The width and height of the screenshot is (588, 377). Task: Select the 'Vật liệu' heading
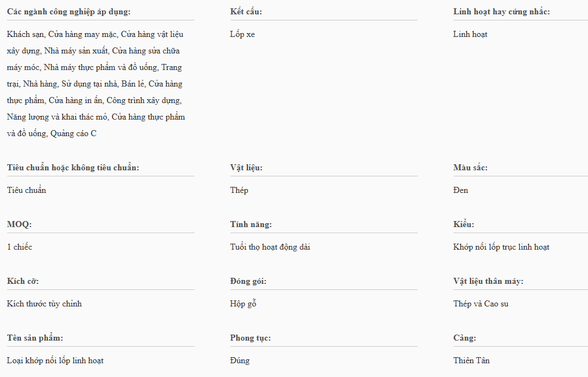point(246,168)
